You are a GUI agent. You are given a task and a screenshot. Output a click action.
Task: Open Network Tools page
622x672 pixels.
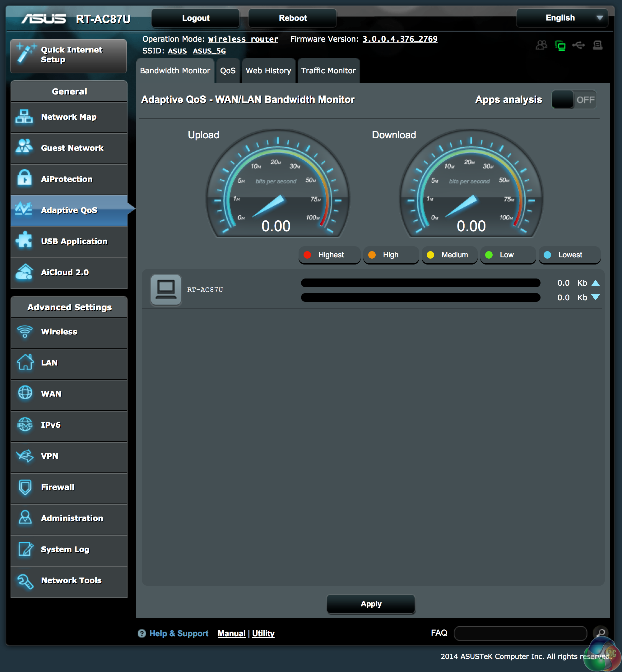click(69, 580)
